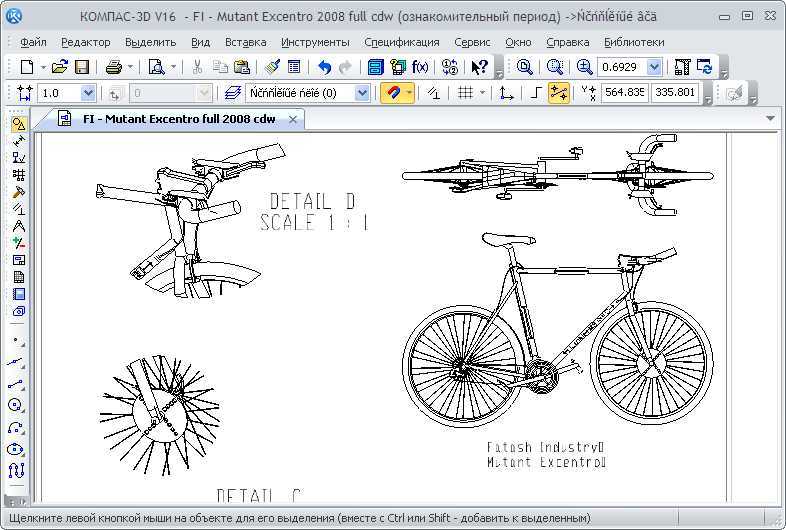
Task: Open the f(x) variables icon
Action: pos(420,67)
